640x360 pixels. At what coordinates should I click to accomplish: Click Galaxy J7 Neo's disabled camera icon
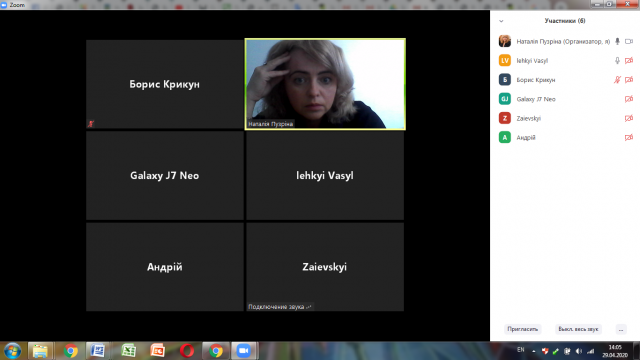coord(629,99)
